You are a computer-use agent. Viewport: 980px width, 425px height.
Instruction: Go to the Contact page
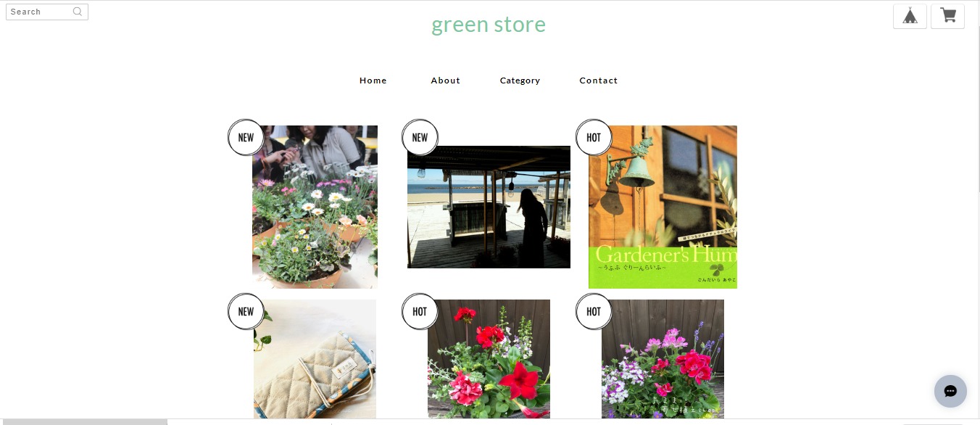(599, 81)
